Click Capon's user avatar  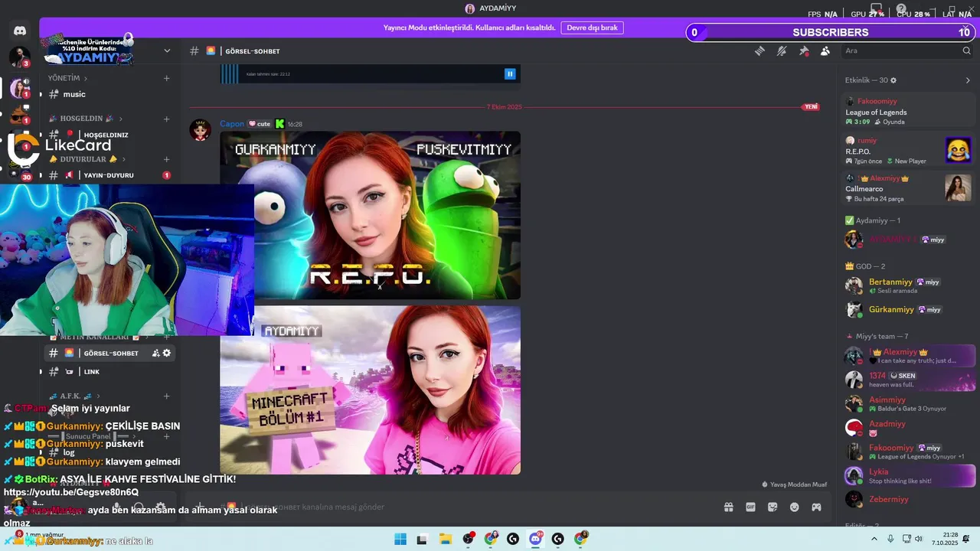pos(201,129)
